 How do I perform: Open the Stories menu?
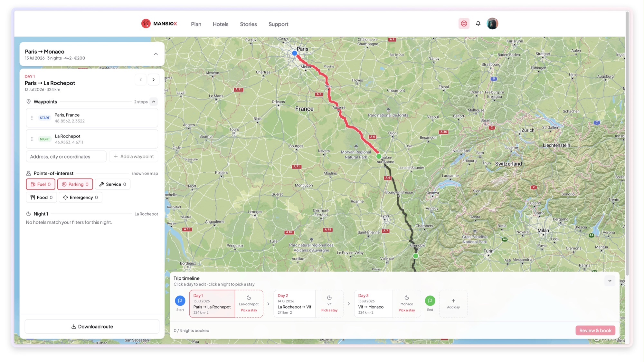(248, 24)
